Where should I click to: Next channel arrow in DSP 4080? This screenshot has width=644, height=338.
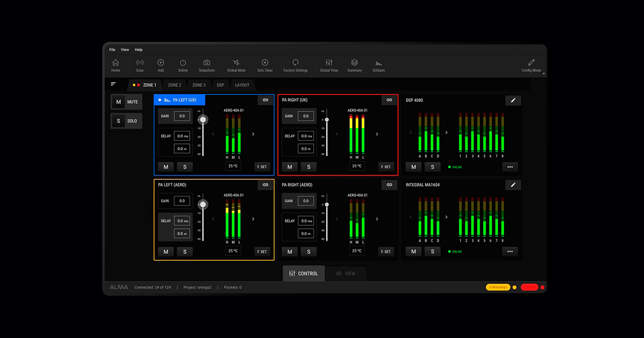(447, 133)
